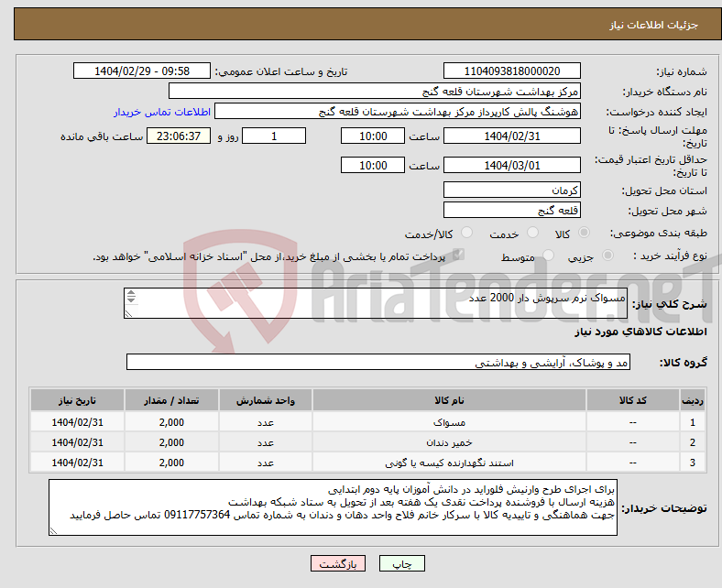The width and height of the screenshot is (722, 588).
Task: Select the جزیی purchase type radio
Action: [607, 256]
